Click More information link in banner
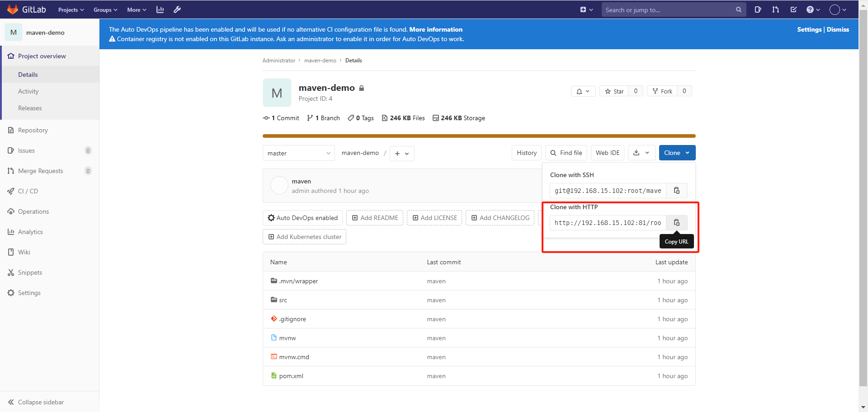 point(436,29)
